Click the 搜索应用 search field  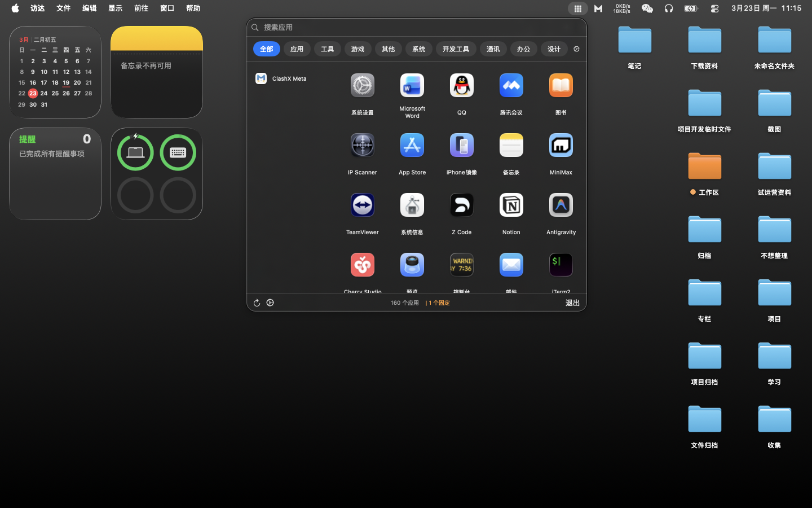tap(395, 27)
